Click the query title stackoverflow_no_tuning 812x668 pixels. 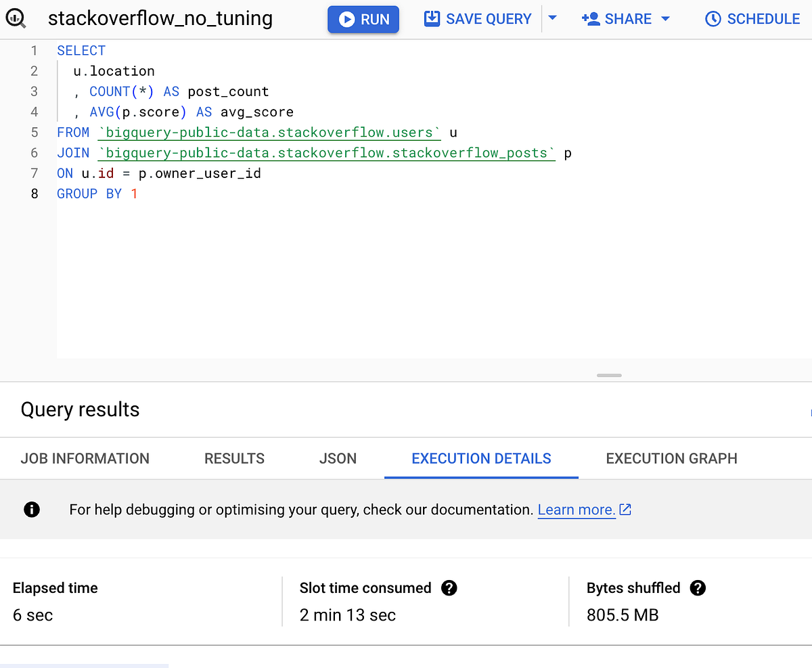[x=160, y=19]
